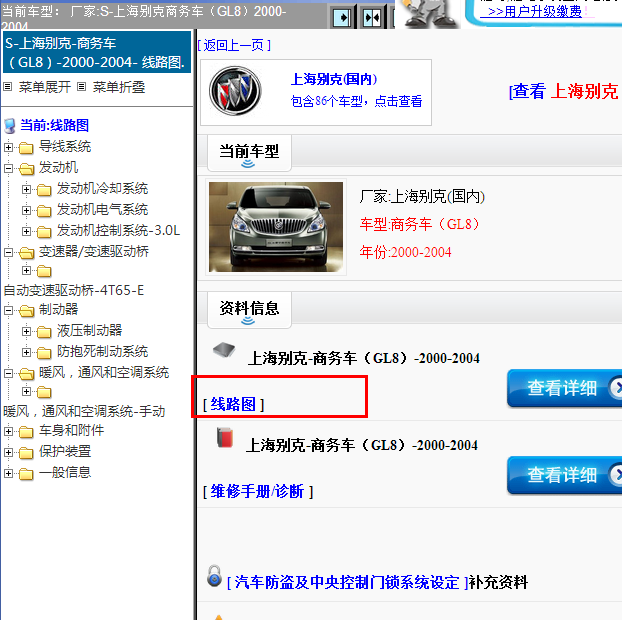
Task: Expand the 导线系统 tree node
Action: (x=8, y=148)
